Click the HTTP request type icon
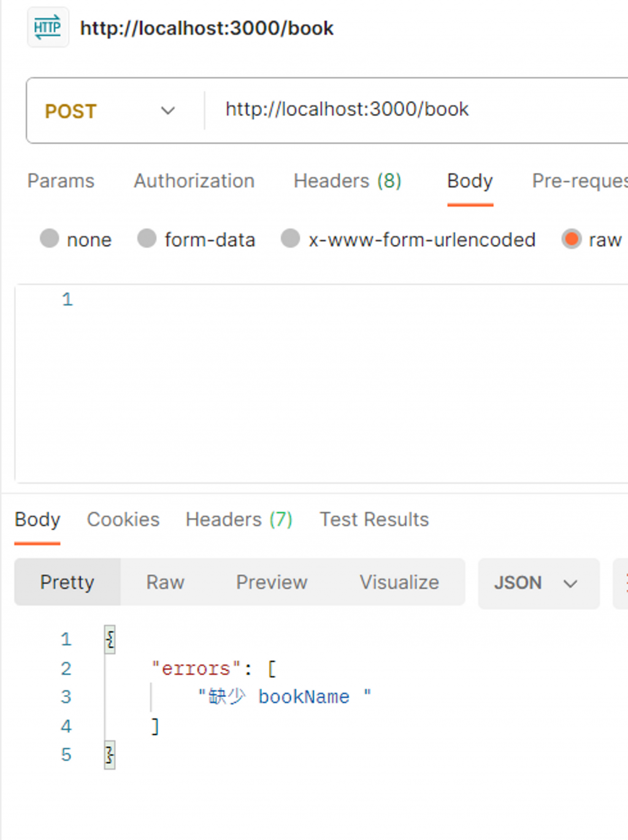Viewport: 628px width, 840px height. pyautogui.click(x=47, y=28)
